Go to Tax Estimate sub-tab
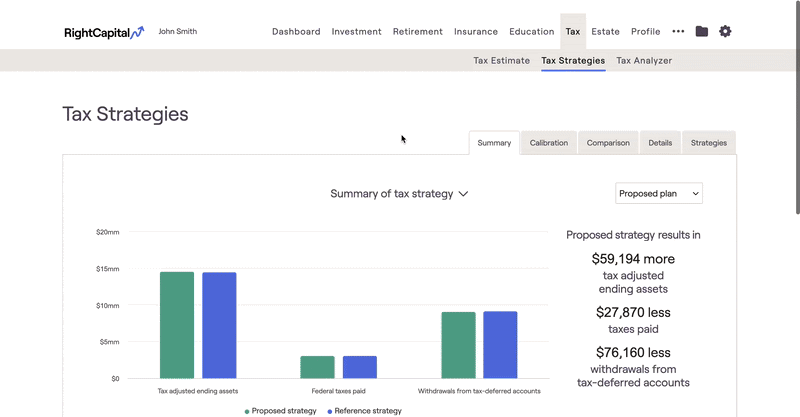The image size is (800, 417). coord(502,60)
